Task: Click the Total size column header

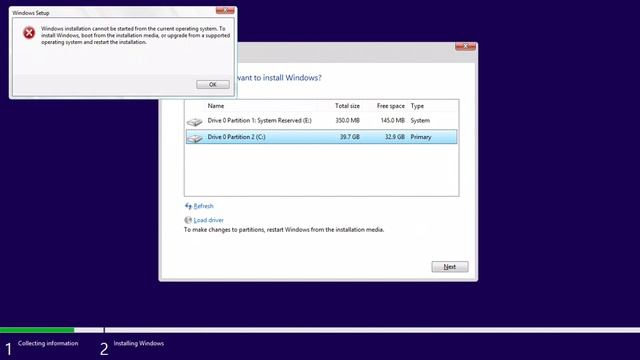Action: (x=347, y=106)
